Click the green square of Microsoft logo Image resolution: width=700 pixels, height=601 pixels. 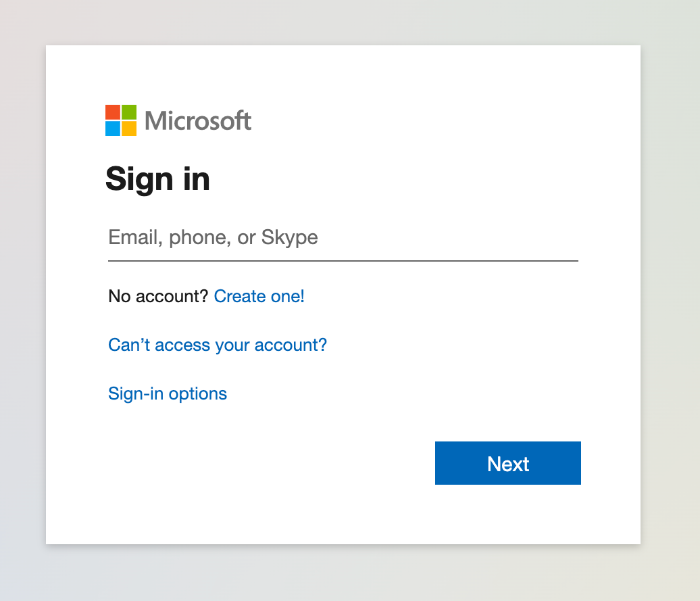click(128, 112)
